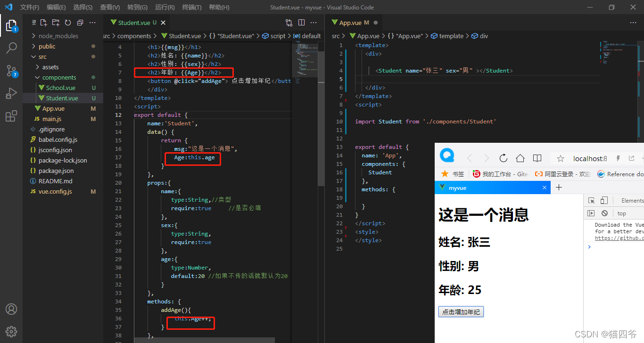644x343 pixels.
Task: Go to browser home page
Action: (520, 158)
